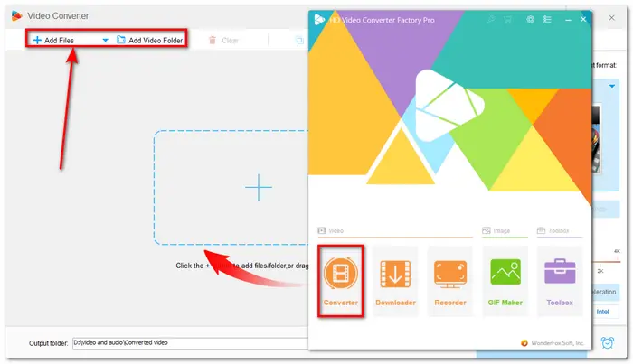Viewport: 633px width, 364px height.
Task: Open the Downloader module
Action: point(395,281)
